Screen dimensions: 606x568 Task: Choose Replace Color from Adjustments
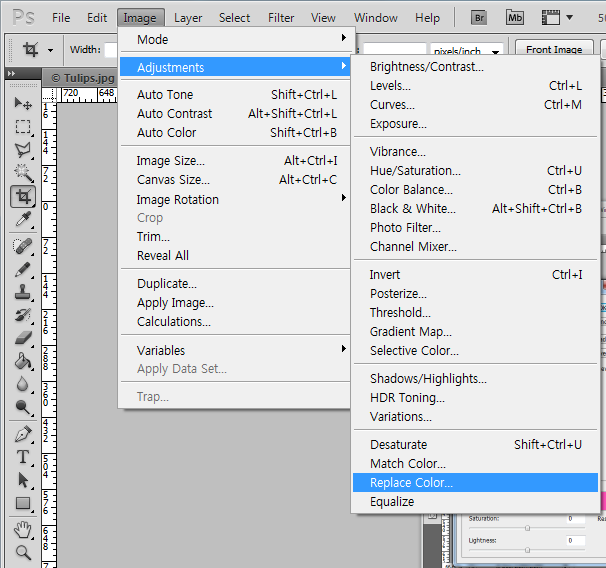[411, 483]
